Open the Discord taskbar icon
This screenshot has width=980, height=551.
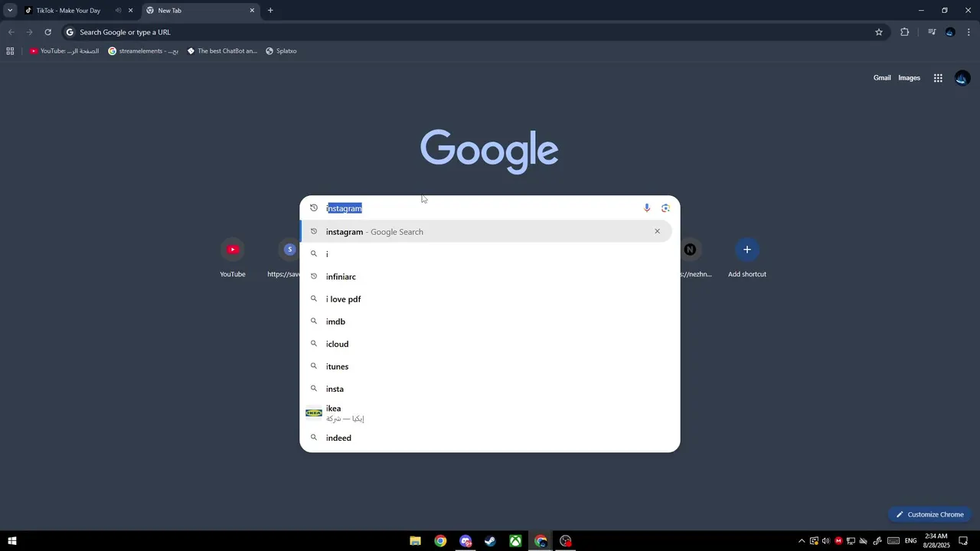465,541
